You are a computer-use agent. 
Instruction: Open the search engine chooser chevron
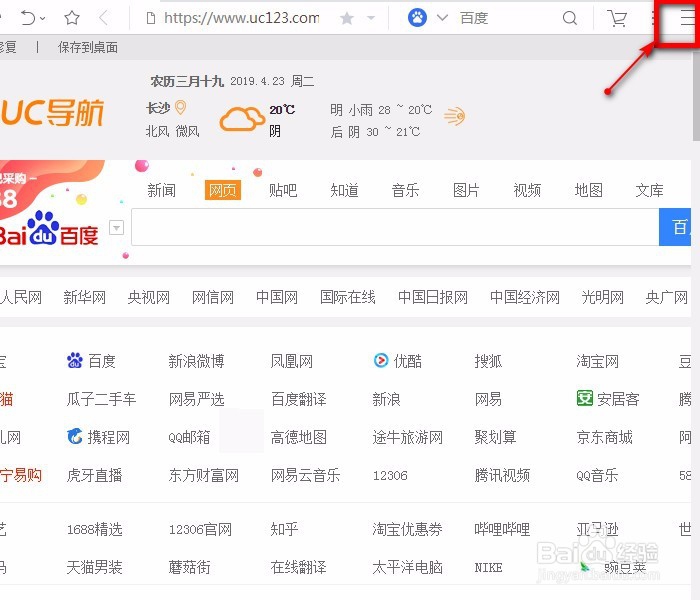(442, 18)
